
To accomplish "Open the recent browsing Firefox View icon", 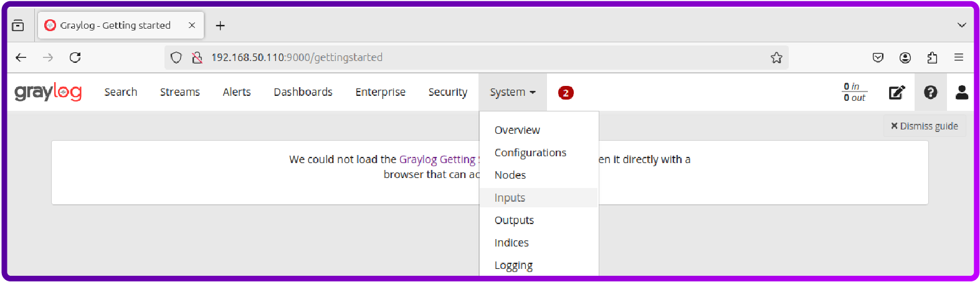I will (x=18, y=26).
